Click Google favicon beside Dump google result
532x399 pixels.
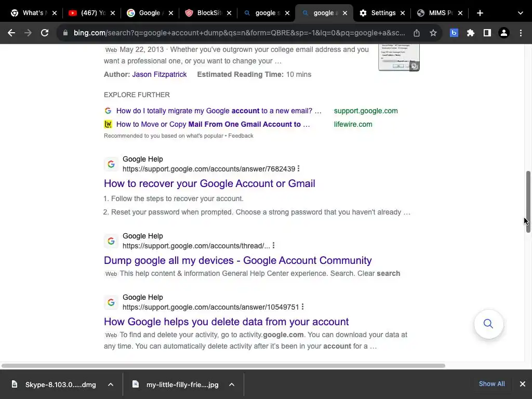(111, 241)
